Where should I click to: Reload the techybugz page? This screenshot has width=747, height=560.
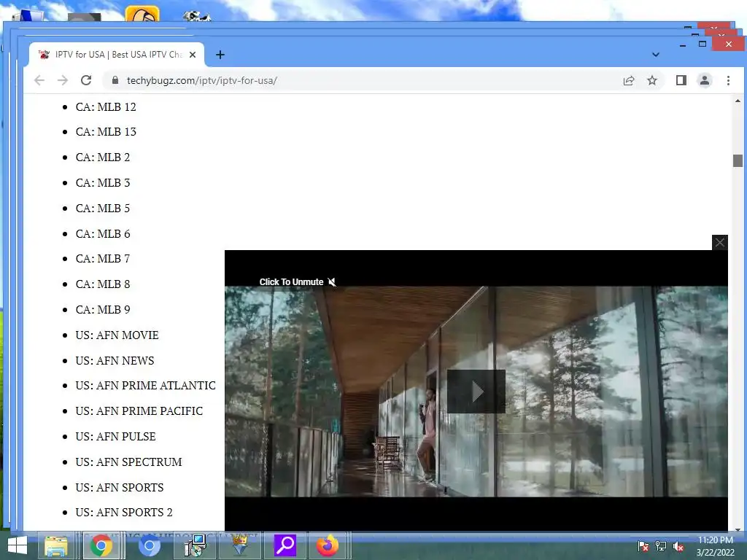point(86,80)
